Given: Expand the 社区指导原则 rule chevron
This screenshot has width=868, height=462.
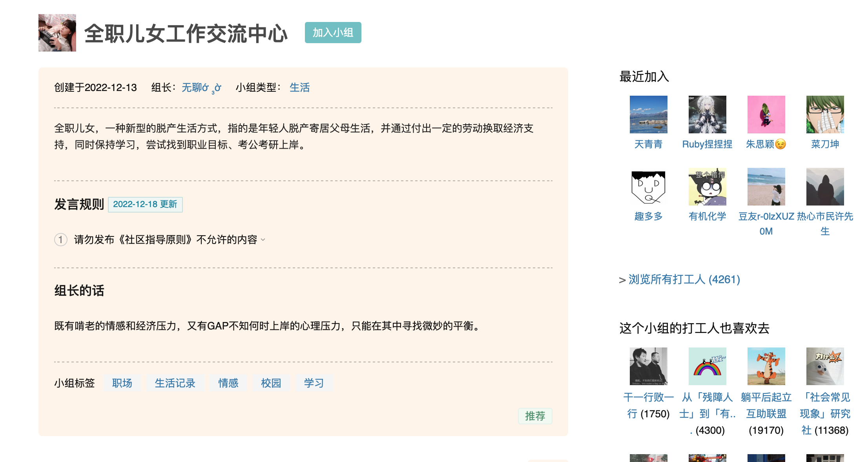Looking at the screenshot, I should [x=263, y=240].
